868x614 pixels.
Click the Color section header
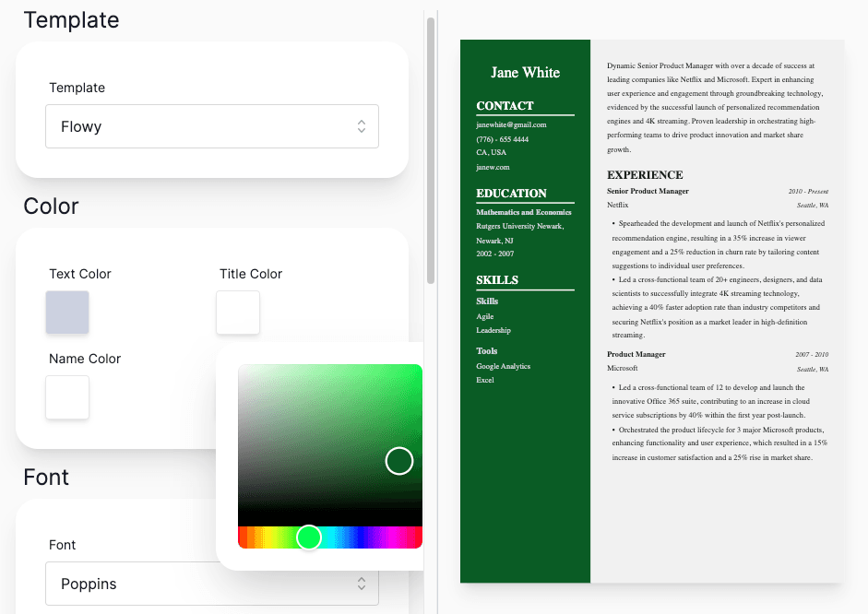[50, 206]
